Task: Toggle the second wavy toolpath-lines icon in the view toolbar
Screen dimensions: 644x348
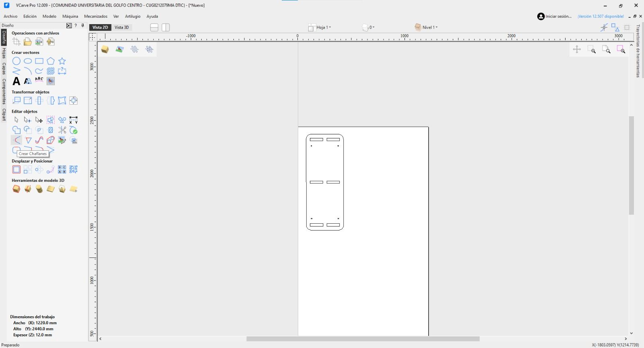Action: pos(149,49)
